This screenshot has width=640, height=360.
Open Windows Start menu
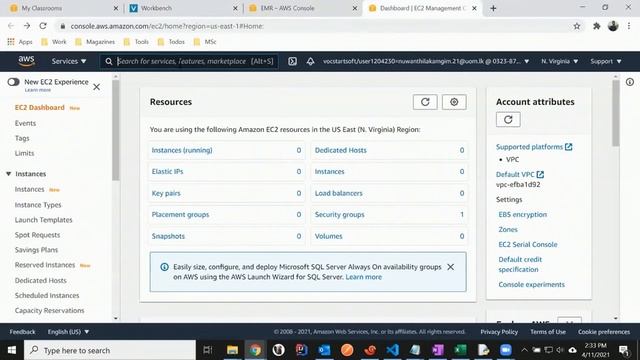pos(11,350)
